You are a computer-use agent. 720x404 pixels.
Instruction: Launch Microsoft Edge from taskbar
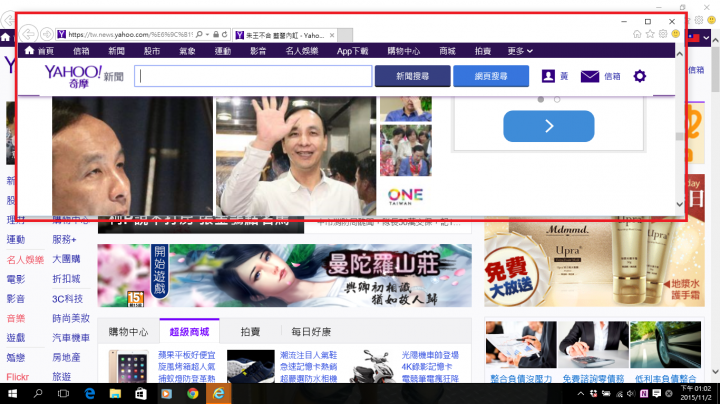coord(90,393)
